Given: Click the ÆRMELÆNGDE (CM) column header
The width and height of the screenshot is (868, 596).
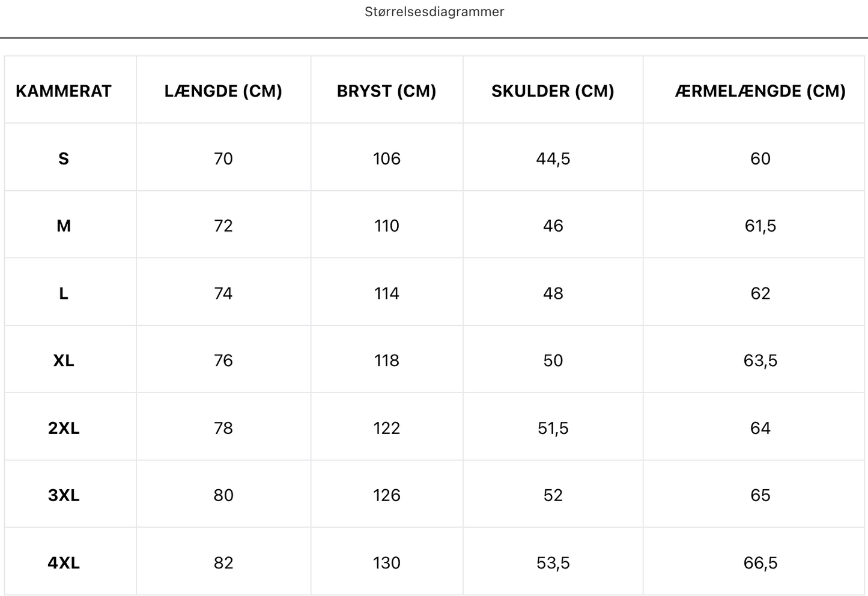Looking at the screenshot, I should tap(760, 91).
